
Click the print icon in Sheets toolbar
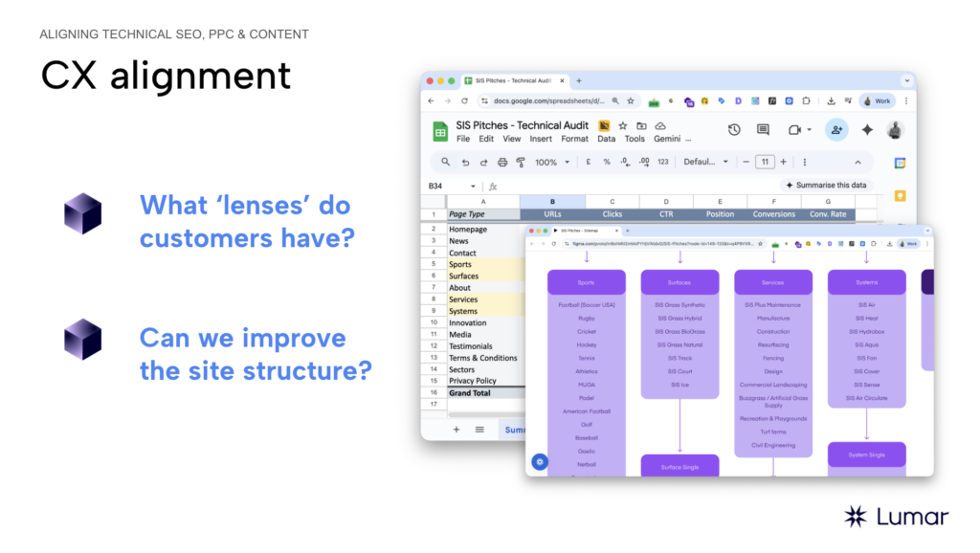(501, 163)
